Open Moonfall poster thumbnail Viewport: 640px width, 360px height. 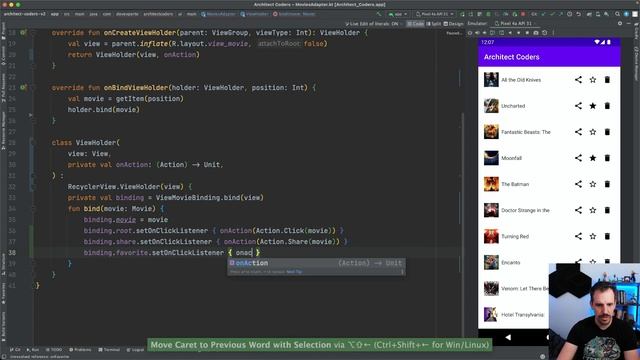(491, 158)
